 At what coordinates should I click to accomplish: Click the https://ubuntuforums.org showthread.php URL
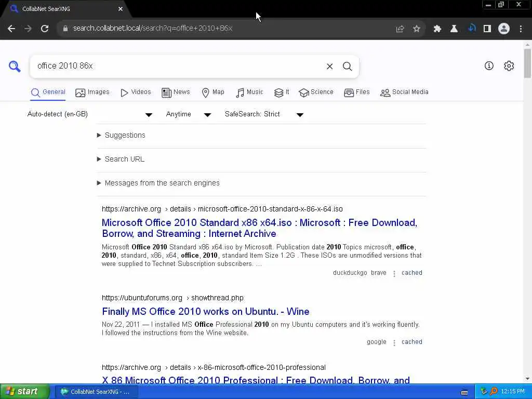click(x=172, y=298)
